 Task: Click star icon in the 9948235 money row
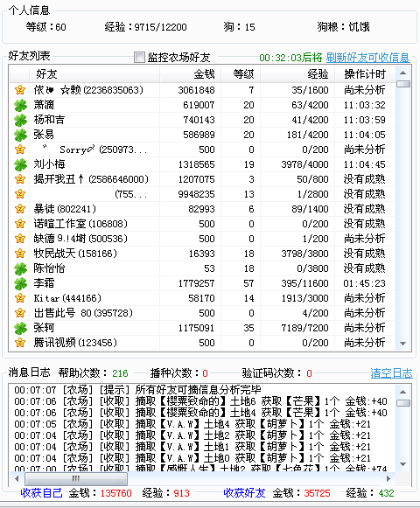tap(20, 194)
